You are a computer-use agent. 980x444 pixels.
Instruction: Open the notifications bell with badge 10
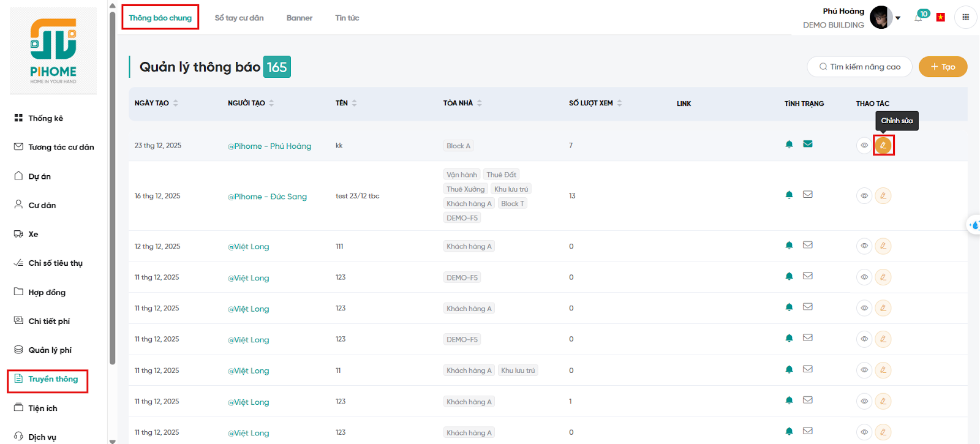coord(919,17)
